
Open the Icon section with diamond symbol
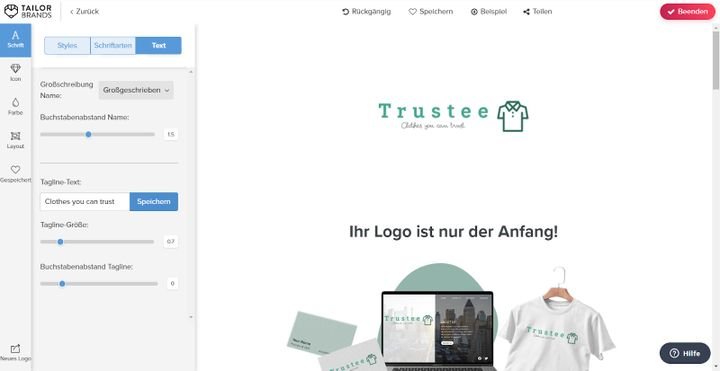click(16, 73)
